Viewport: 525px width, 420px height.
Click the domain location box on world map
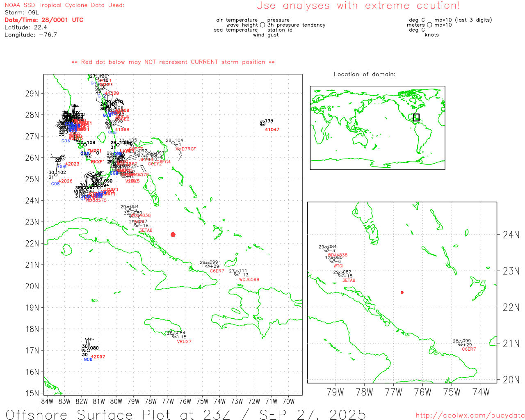pyautogui.click(x=416, y=117)
